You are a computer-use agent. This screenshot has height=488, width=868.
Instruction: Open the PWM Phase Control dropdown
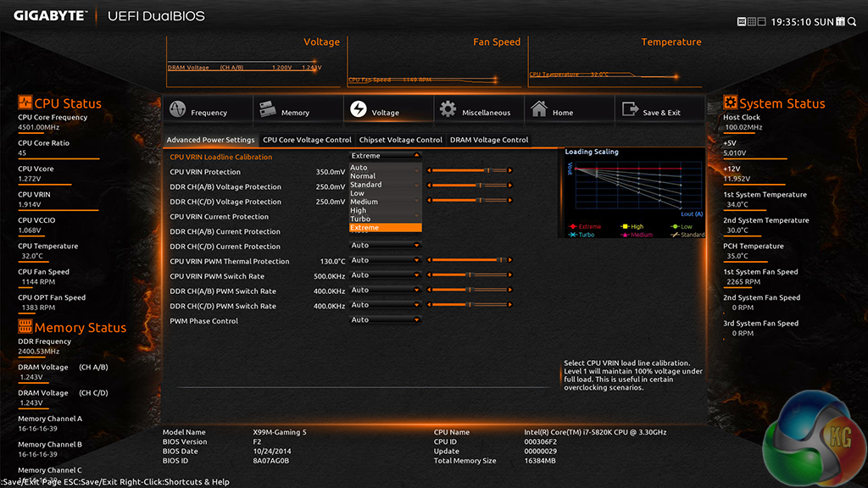coord(384,320)
